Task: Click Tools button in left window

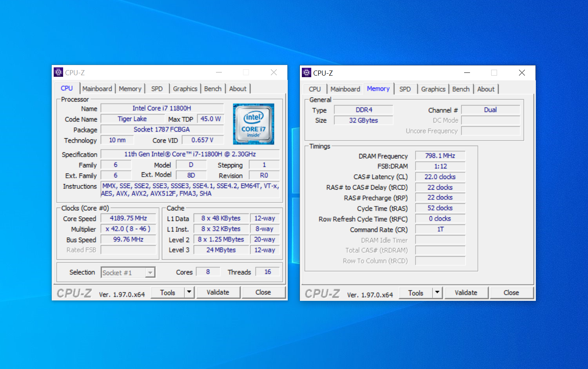Action: pyautogui.click(x=167, y=292)
